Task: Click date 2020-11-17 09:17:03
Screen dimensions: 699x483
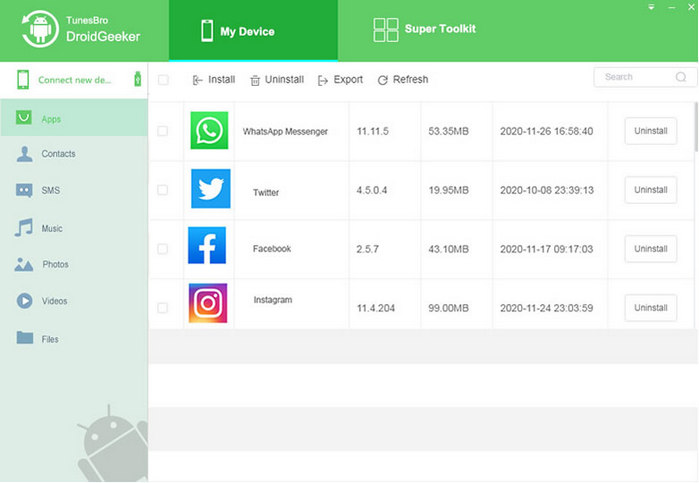Action: [x=547, y=249]
